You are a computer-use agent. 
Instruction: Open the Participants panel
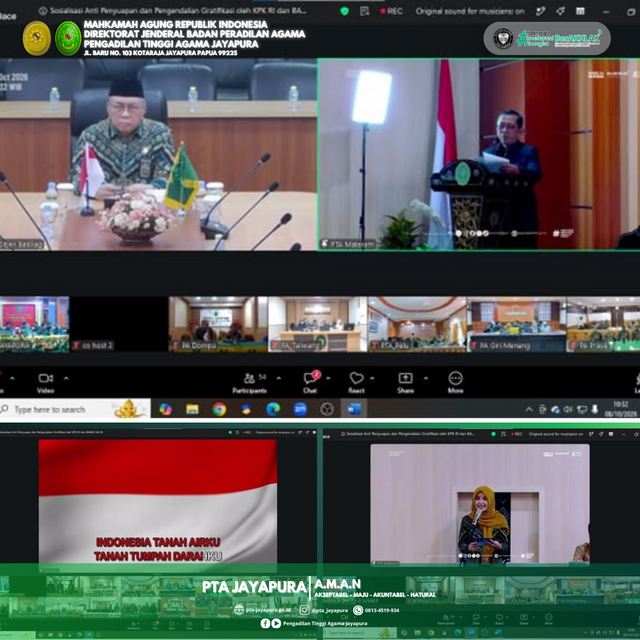[x=250, y=383]
